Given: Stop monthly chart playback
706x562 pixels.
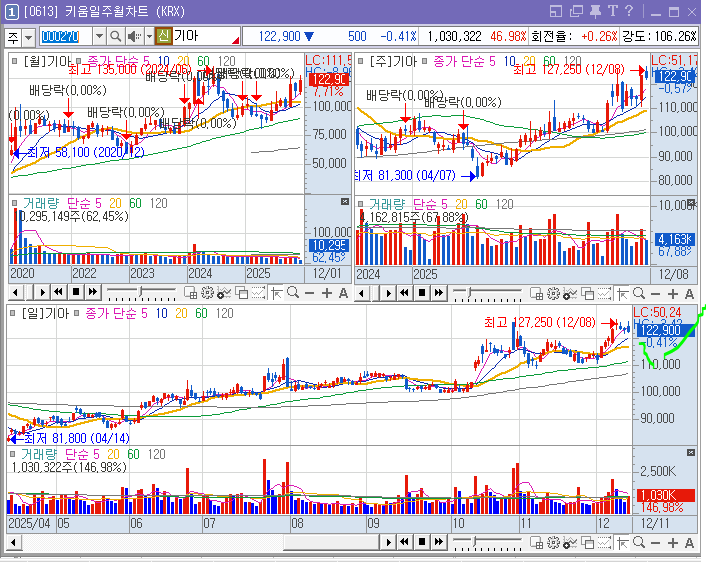Looking at the screenshot, I should click(76, 293).
